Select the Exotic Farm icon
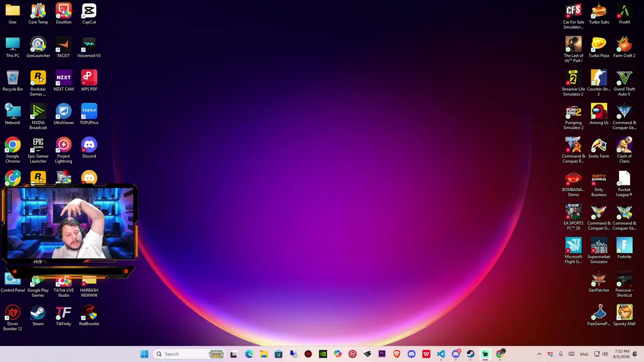Screen dimensions: 644x362 coord(599,148)
